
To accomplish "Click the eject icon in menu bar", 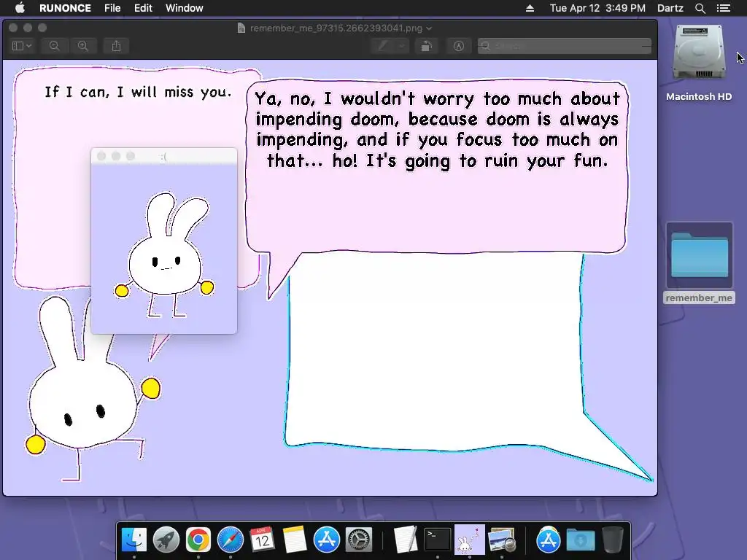I will coord(530,8).
